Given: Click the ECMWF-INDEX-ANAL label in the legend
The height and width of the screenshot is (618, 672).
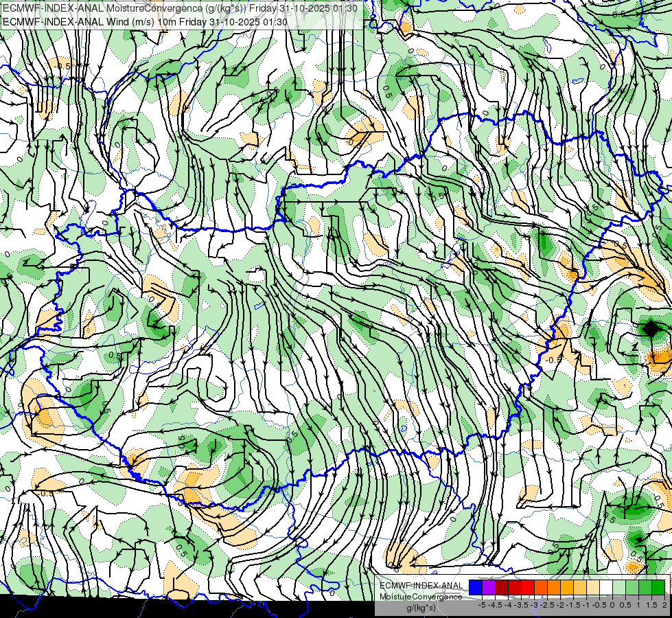Looking at the screenshot, I should (421, 586).
